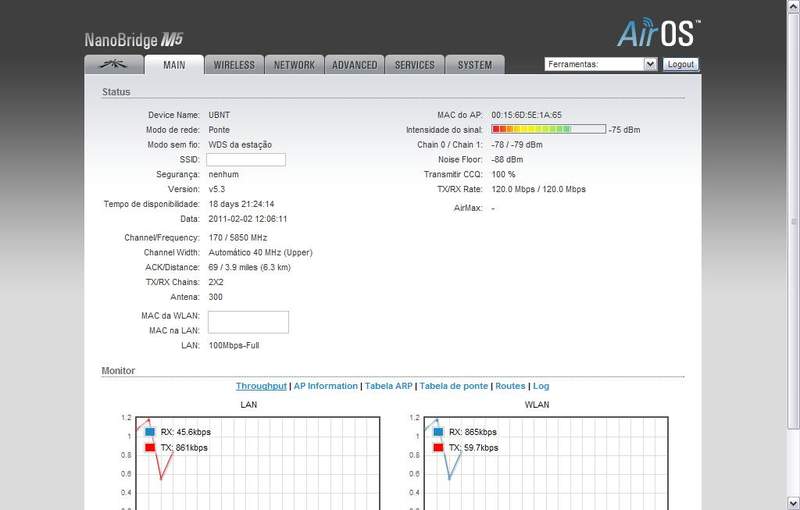Screen dimensions: 800x510
Task: Click the TX/RX Chains 2X2 value
Action: point(216,282)
